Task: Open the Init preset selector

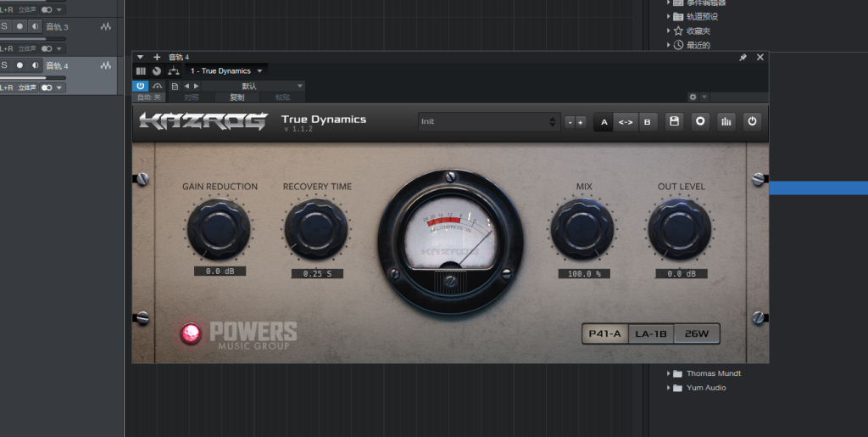Action: [489, 122]
